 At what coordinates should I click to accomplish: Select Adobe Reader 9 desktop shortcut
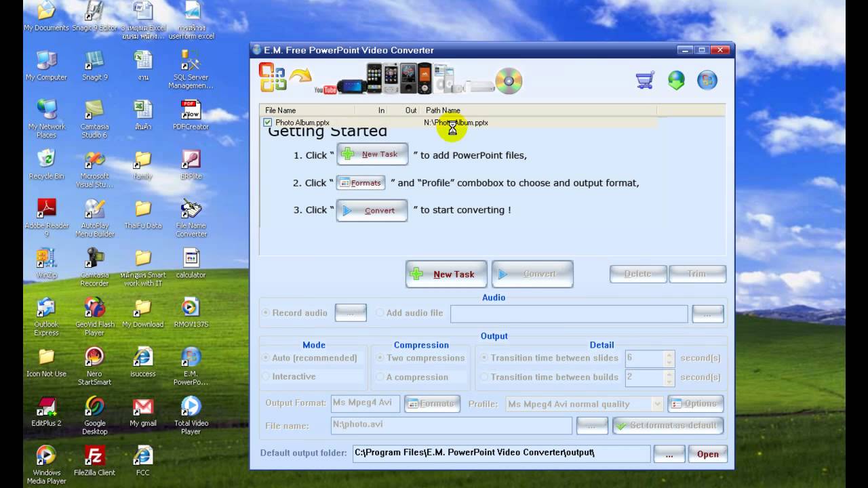46,218
